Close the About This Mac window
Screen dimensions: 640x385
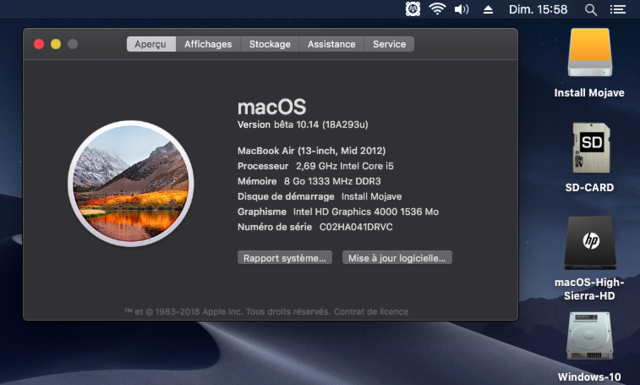pyautogui.click(x=39, y=44)
